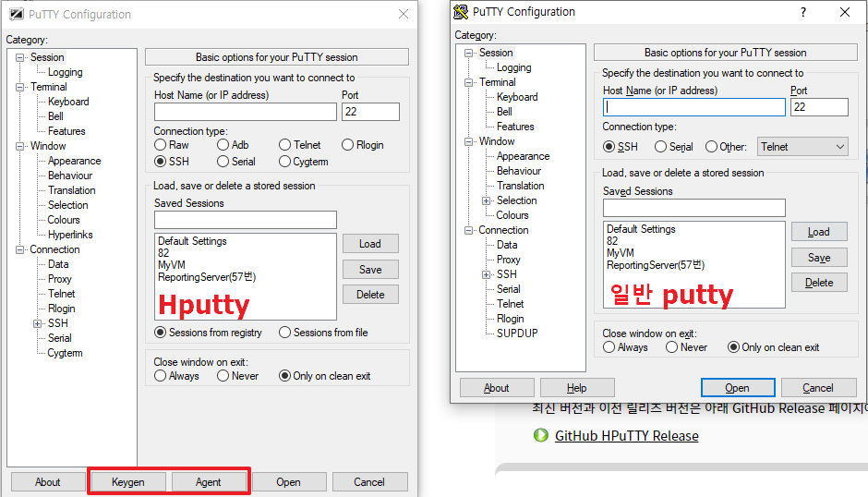Open Proxy category in HPuTTY tree

59,279
